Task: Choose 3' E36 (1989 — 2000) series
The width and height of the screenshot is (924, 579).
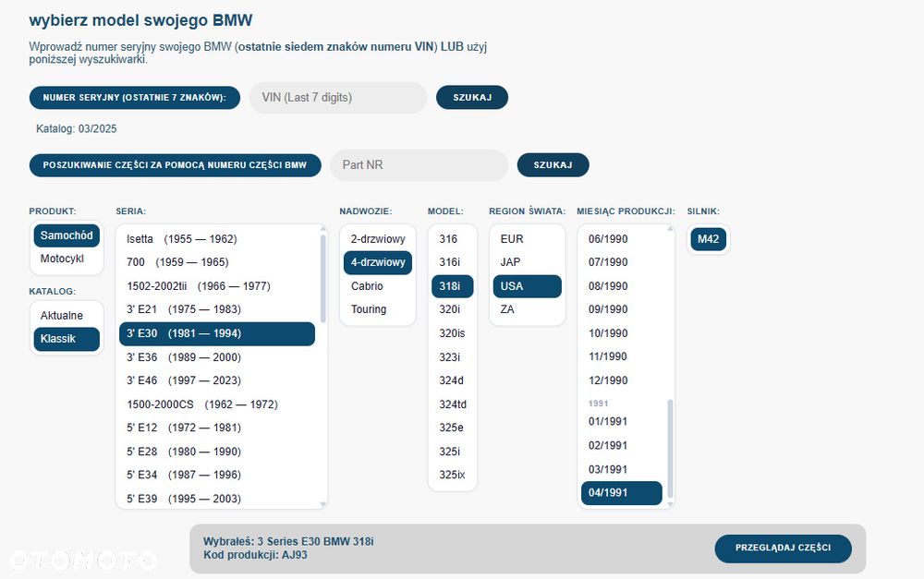Action: click(x=217, y=357)
